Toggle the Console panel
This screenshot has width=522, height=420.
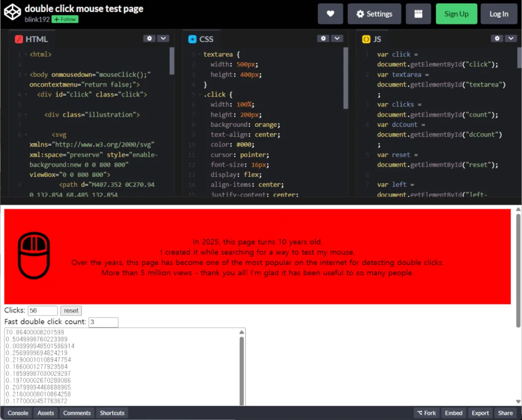click(x=18, y=413)
